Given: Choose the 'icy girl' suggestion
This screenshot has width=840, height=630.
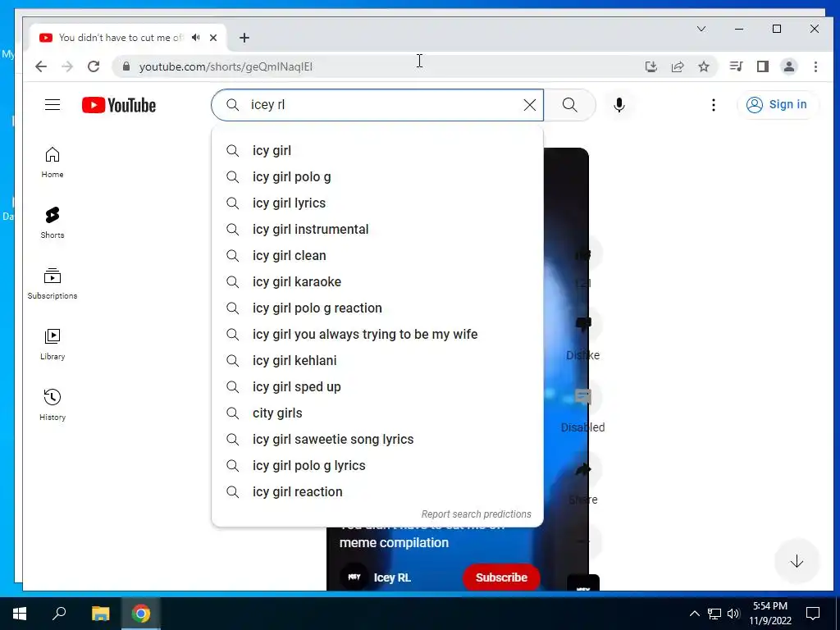Looking at the screenshot, I should pos(377,151).
